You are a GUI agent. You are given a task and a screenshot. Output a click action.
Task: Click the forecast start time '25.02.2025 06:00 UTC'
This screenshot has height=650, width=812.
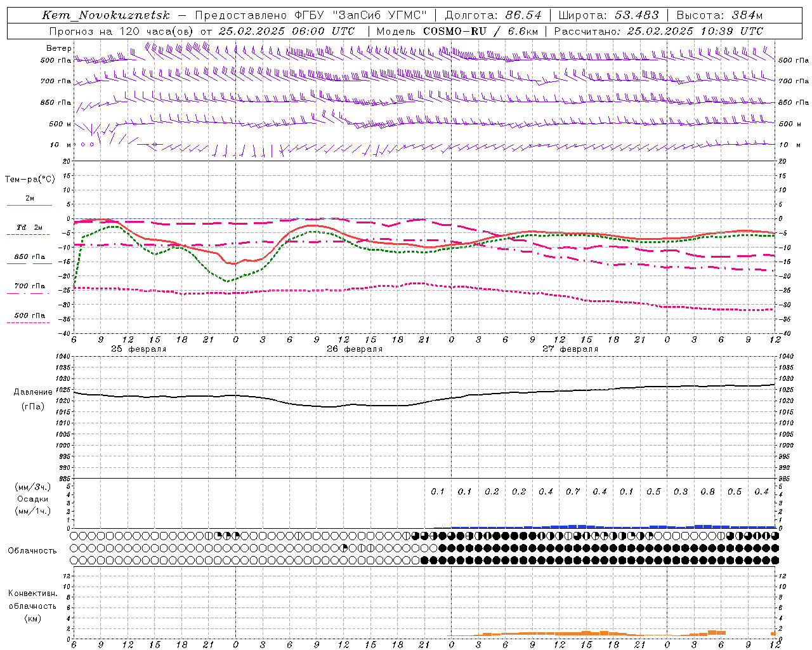tap(287, 31)
